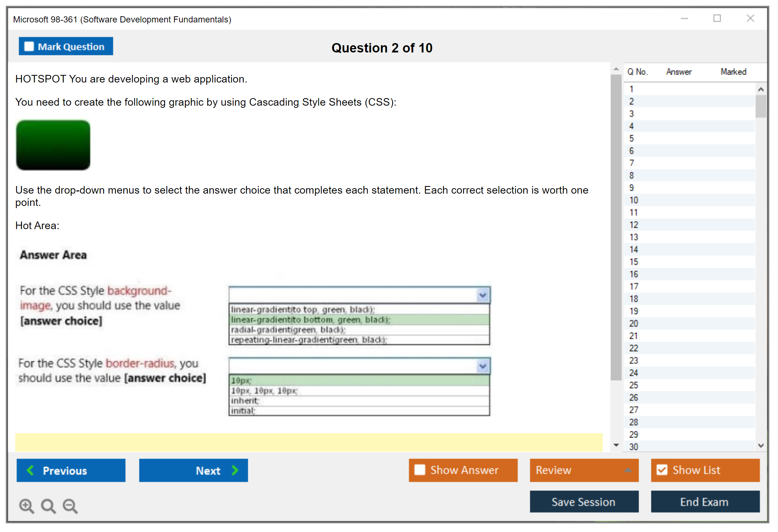The width and height of the screenshot is (778, 532).
Task: Click the reset zoom magnifier icon
Action: click(x=48, y=506)
